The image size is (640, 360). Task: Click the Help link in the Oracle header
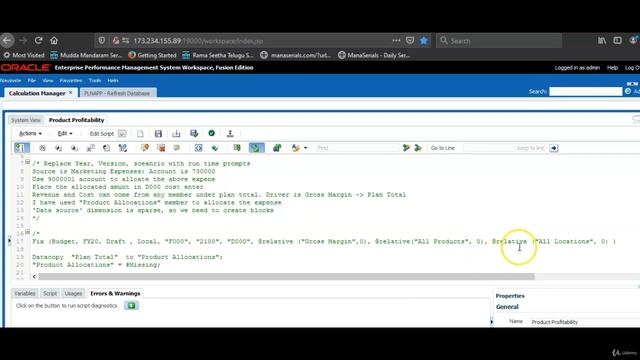pyautogui.click(x=612, y=68)
